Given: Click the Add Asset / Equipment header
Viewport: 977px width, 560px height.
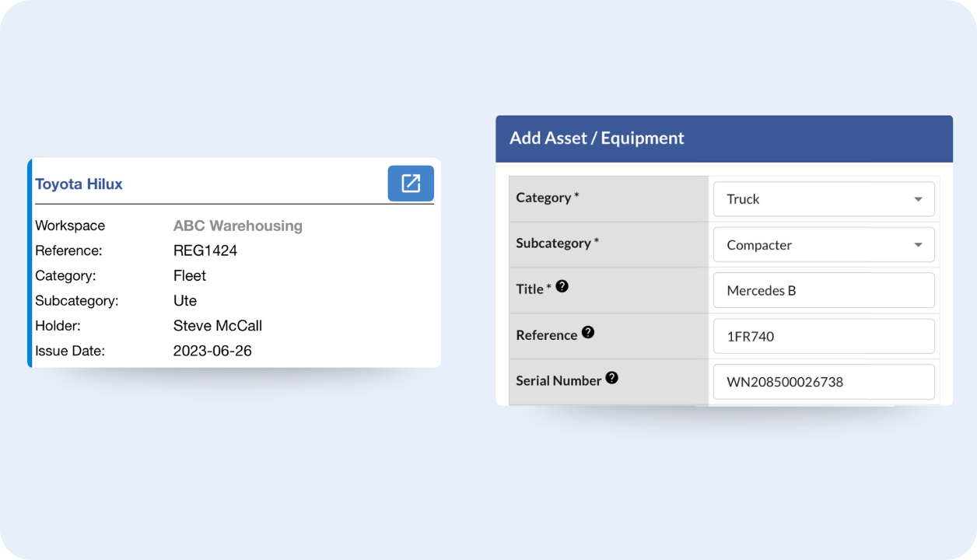Looking at the screenshot, I should click(x=597, y=138).
